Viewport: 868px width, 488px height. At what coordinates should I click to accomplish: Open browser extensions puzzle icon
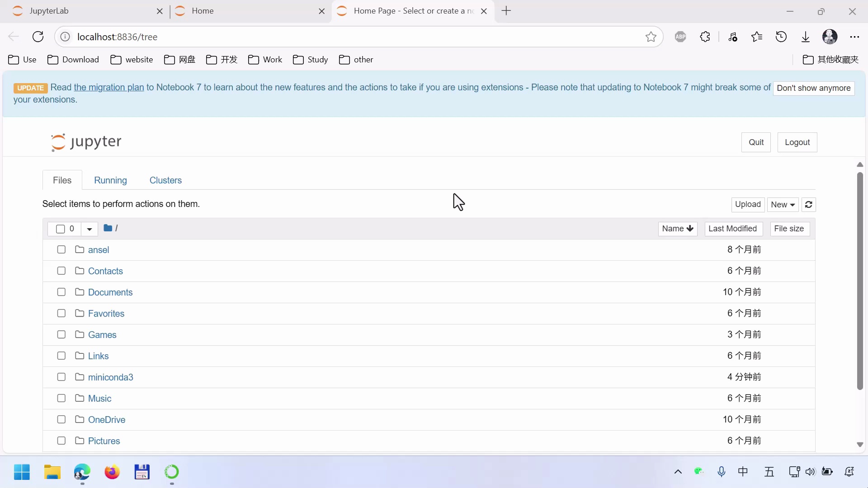pos(705,37)
